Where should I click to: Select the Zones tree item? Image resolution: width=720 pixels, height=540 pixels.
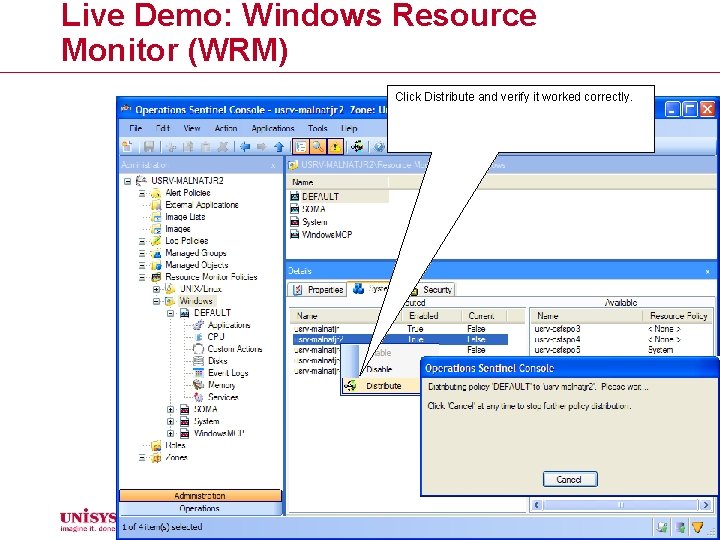(x=176, y=457)
